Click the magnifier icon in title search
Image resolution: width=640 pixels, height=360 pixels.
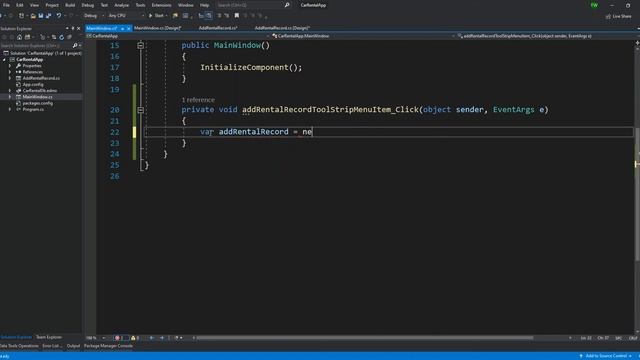(x=287, y=5)
